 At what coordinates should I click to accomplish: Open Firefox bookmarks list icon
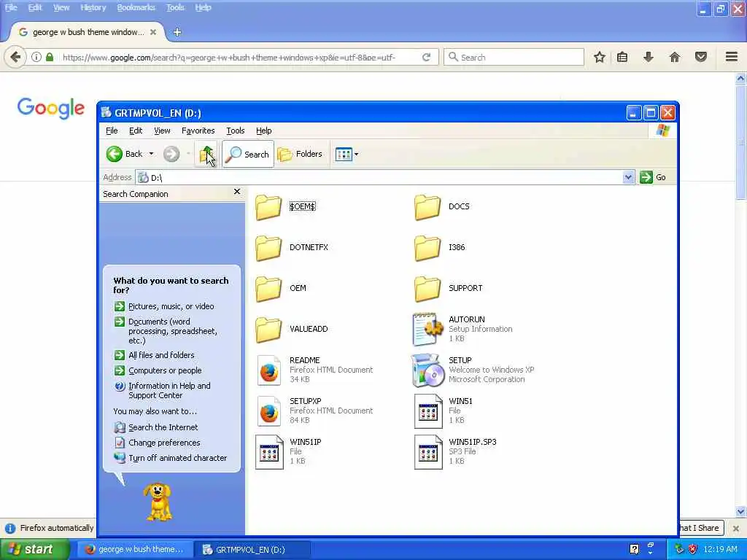pyautogui.click(x=622, y=57)
